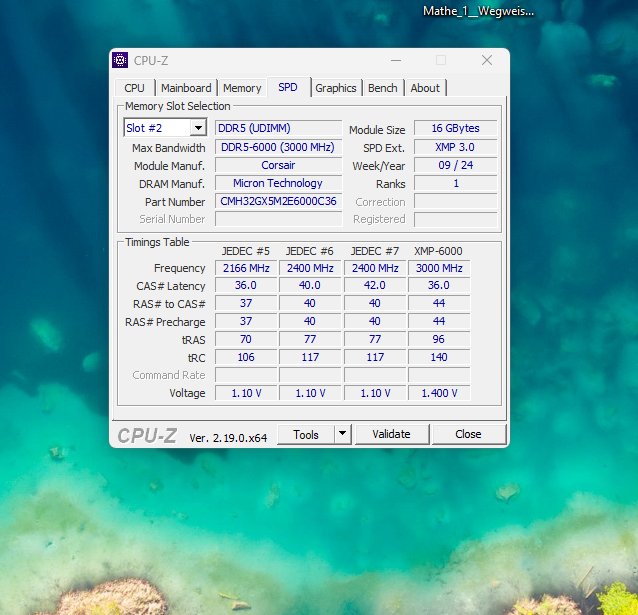Click the XMP-6000 column header
The height and width of the screenshot is (615, 638).
point(438,251)
